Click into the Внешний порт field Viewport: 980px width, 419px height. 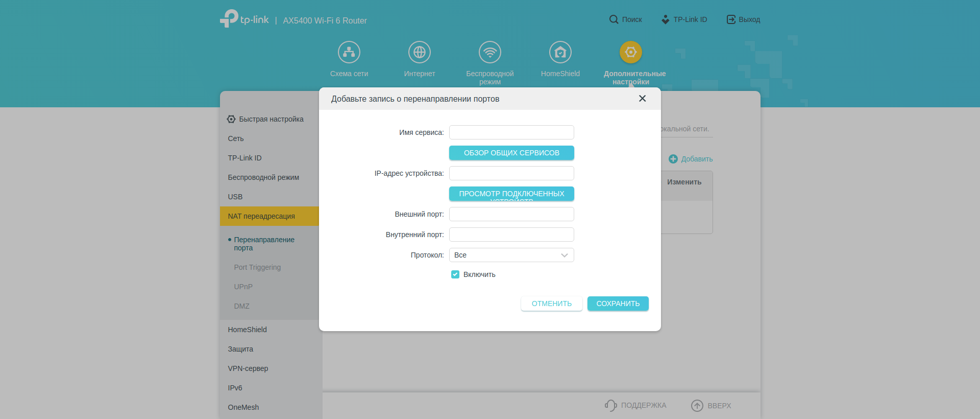coord(511,214)
